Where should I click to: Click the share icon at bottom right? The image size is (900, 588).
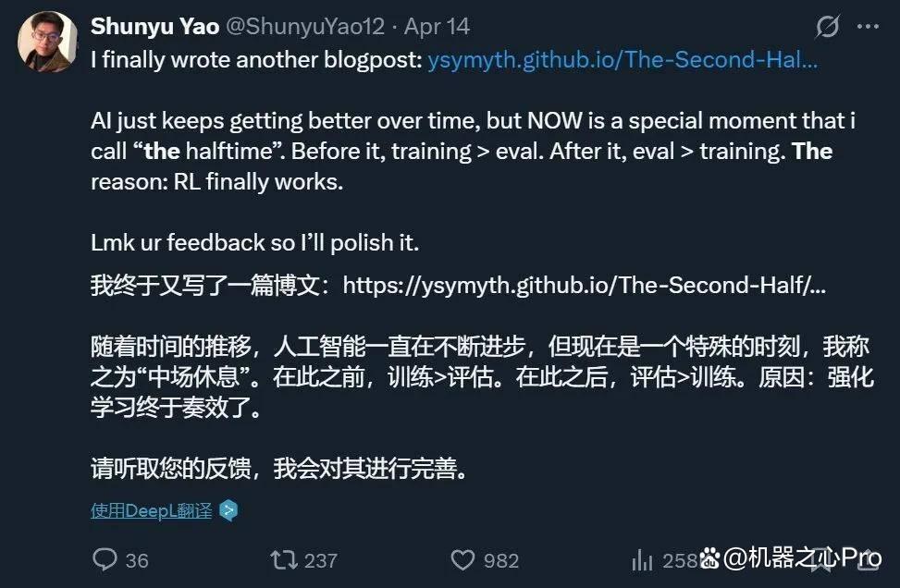(x=869, y=561)
